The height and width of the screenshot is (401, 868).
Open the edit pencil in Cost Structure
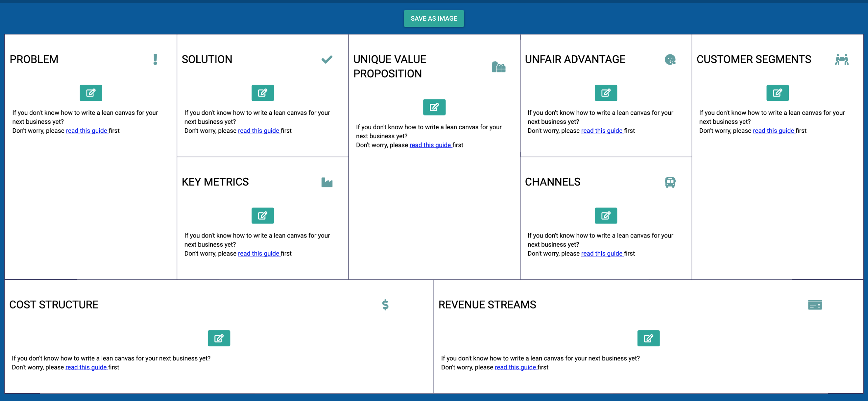coord(219,339)
